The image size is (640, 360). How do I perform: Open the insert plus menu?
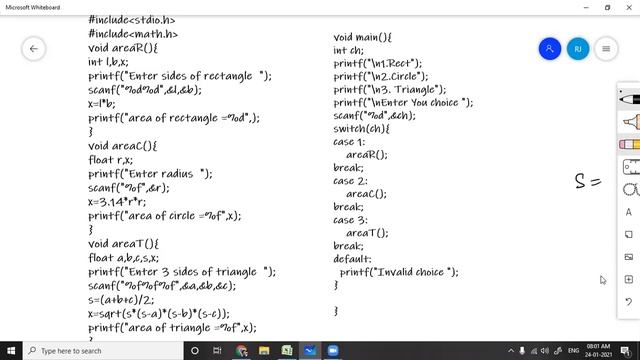click(629, 279)
